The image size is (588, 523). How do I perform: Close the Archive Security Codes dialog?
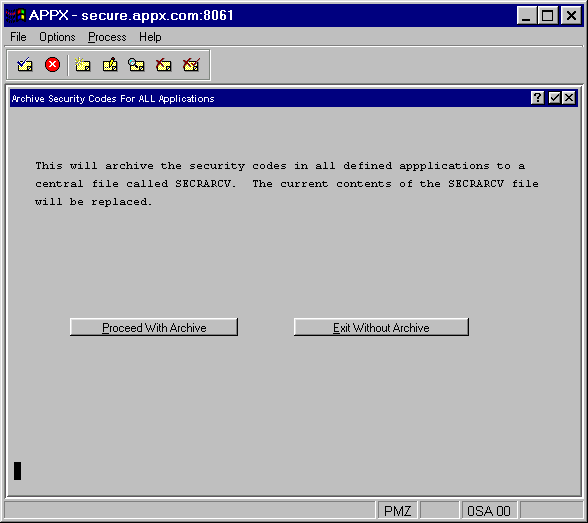pos(569,98)
